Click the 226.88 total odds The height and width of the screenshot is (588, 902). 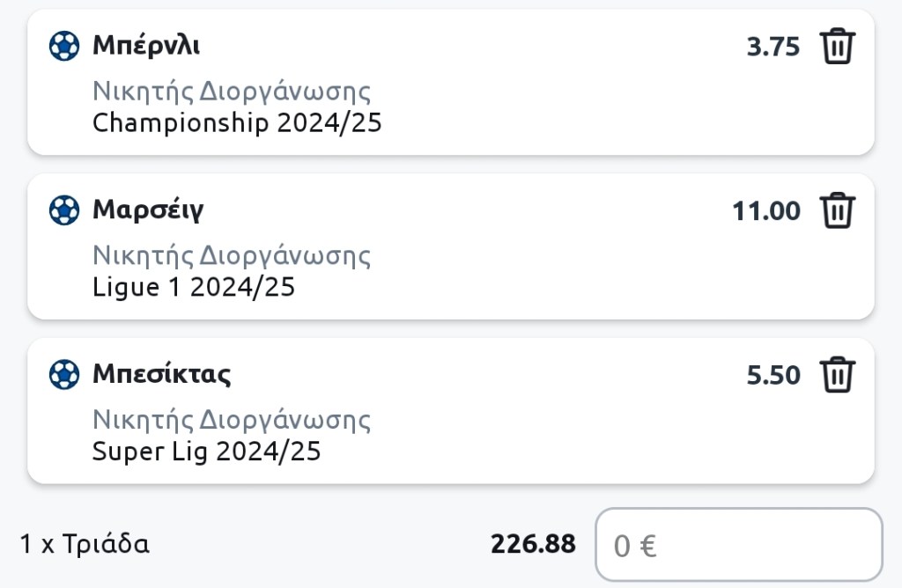point(533,544)
